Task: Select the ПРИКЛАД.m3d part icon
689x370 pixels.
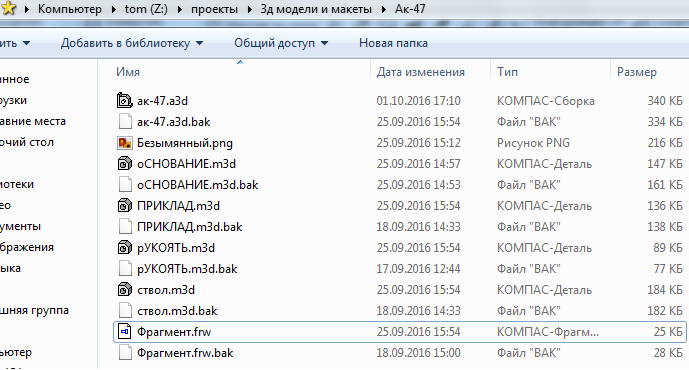Action: 125,206
